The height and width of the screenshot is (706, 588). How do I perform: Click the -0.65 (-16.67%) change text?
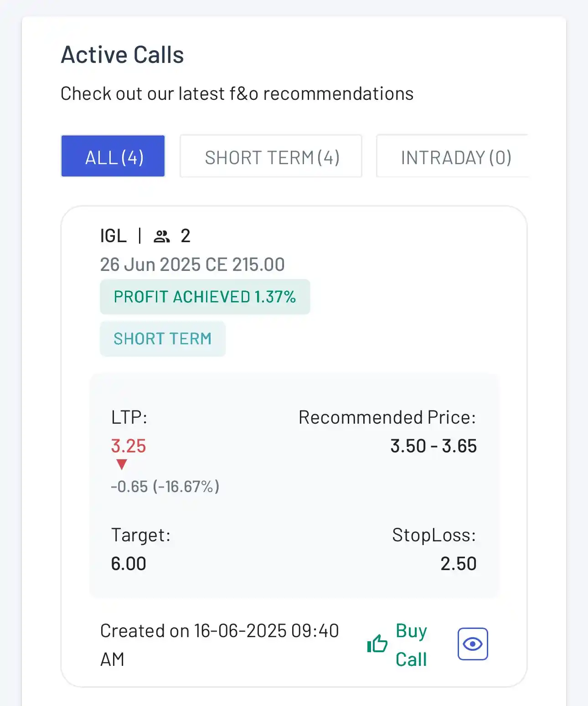click(x=165, y=487)
